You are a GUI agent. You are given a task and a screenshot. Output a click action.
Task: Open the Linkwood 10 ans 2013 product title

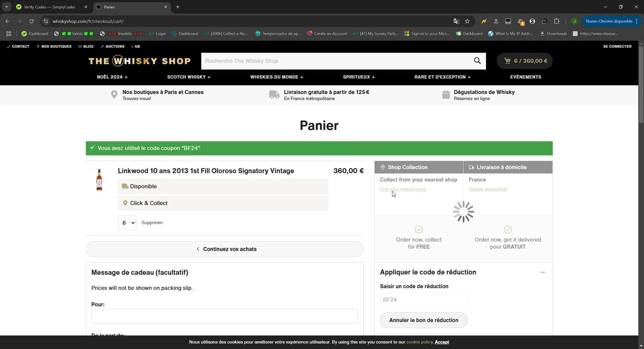(x=206, y=171)
